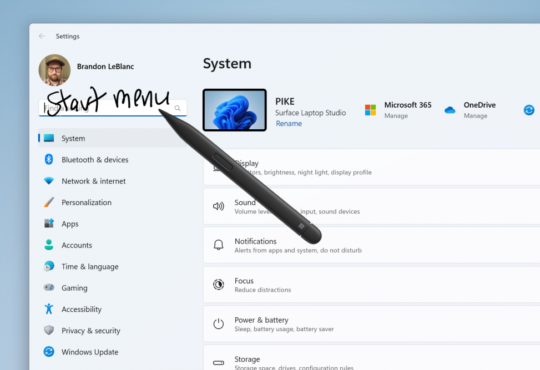
Task: Click the Network & internet wifi icon
Action: click(x=49, y=181)
